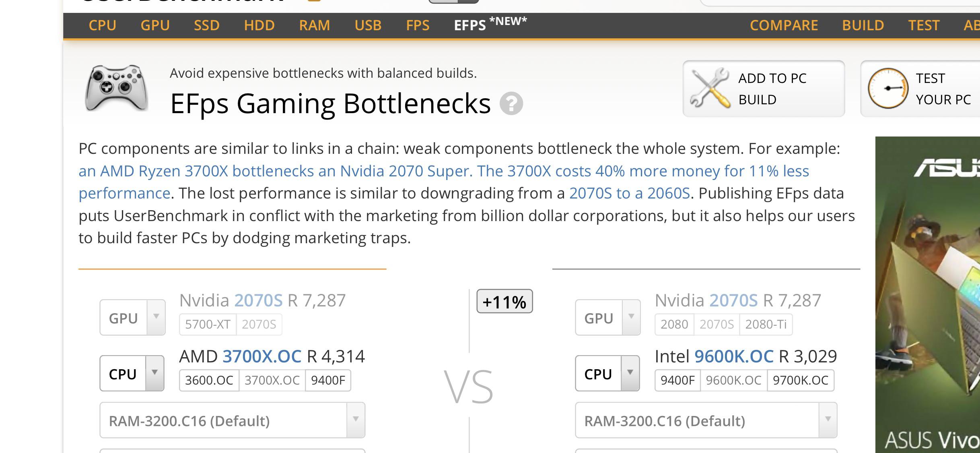980x453 pixels.
Task: Open the COMPARE menu item
Action: click(784, 25)
